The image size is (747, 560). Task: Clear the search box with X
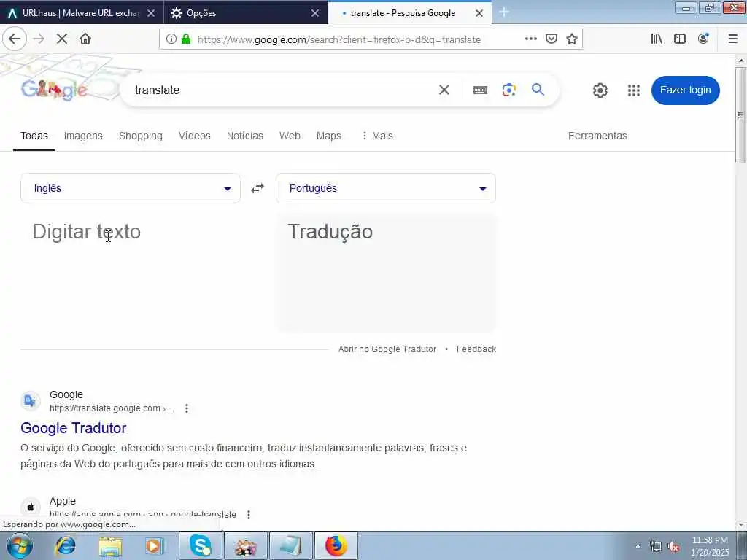[x=444, y=90]
